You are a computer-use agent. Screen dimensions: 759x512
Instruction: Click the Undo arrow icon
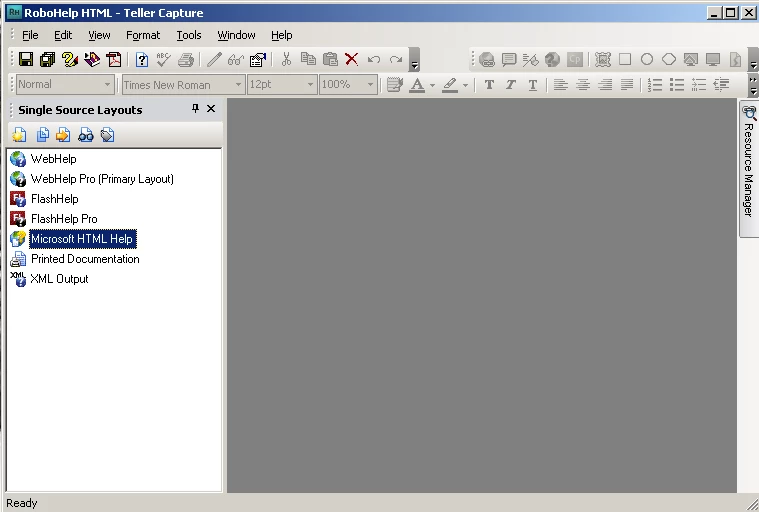click(374, 60)
